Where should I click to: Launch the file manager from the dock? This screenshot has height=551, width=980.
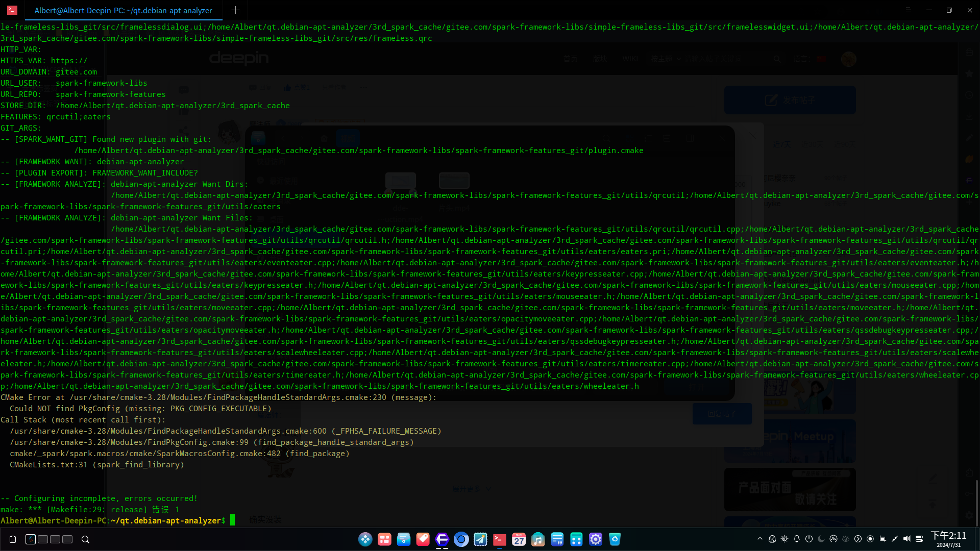point(404,539)
